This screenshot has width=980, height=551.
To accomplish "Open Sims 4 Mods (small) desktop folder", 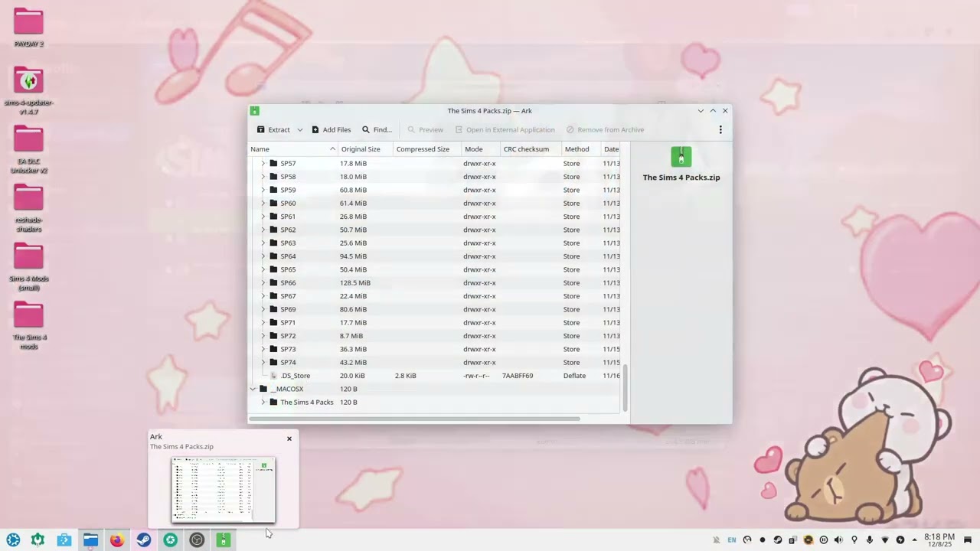I will point(28,267).
